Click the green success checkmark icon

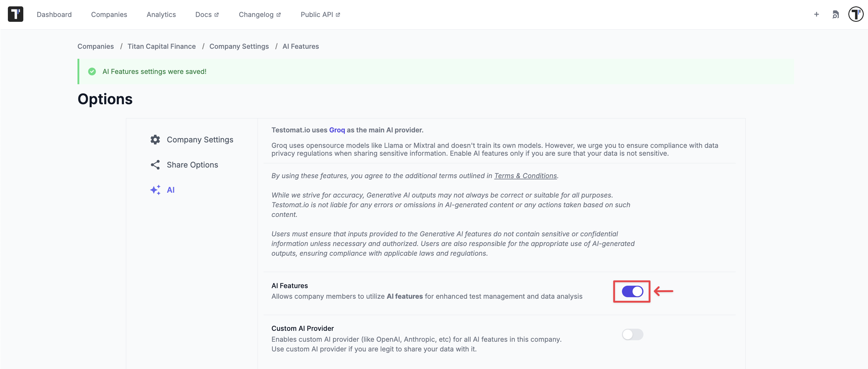point(92,71)
